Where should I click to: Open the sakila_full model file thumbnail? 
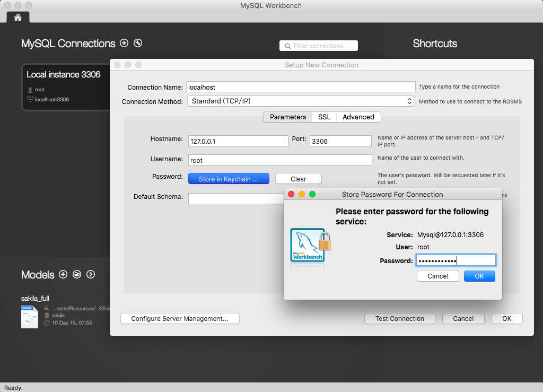[30, 317]
